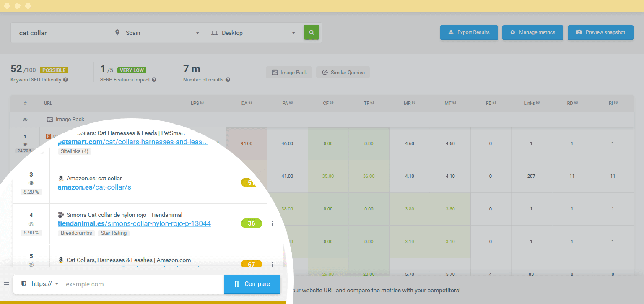644x304 pixels.
Task: Click the PA column help icon
Action: [291, 103]
